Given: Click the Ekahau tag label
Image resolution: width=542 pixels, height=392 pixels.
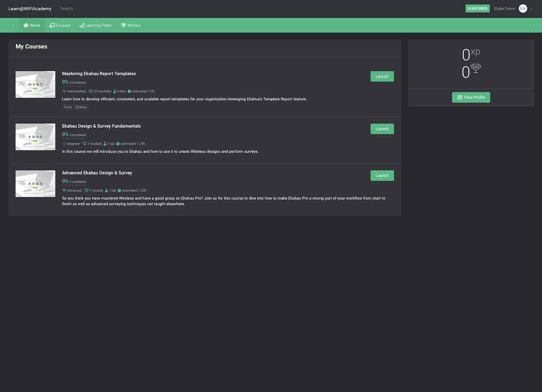Looking at the screenshot, I should pos(81,107).
